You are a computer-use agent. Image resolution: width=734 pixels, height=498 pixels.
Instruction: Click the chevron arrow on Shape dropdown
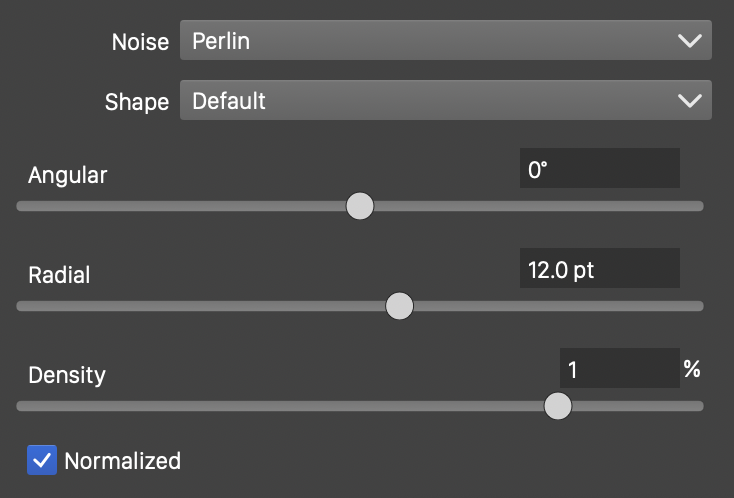coord(689,101)
